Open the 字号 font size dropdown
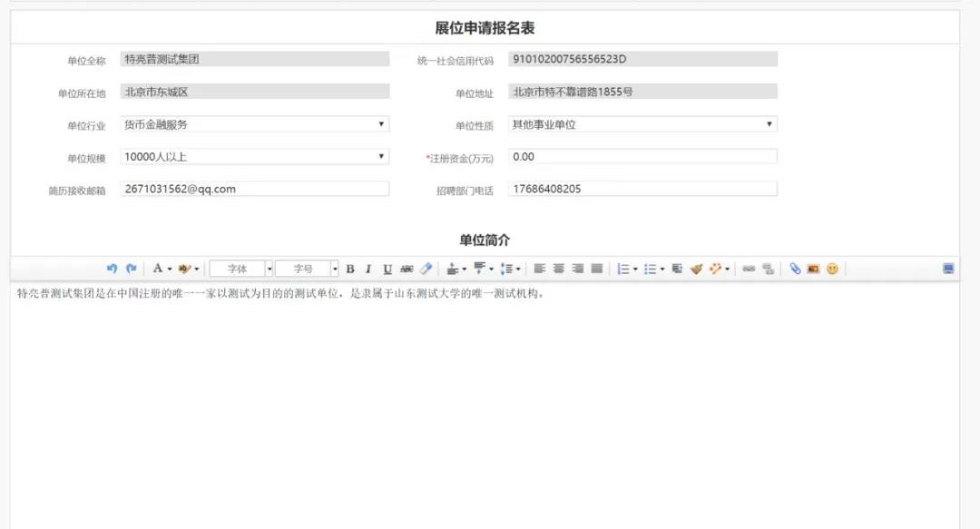Viewport: 980px width, 529px height. 307,269
